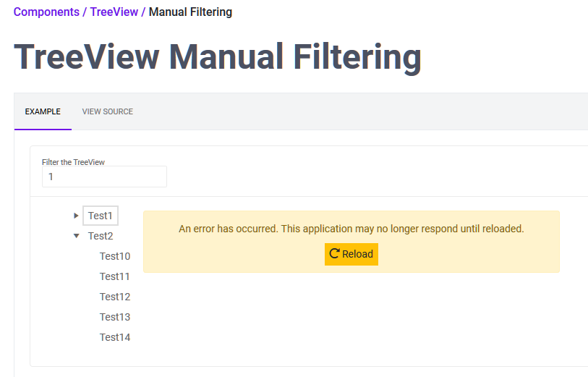Select the Test10 child node
Screen dimensions: 588x377
115,256
